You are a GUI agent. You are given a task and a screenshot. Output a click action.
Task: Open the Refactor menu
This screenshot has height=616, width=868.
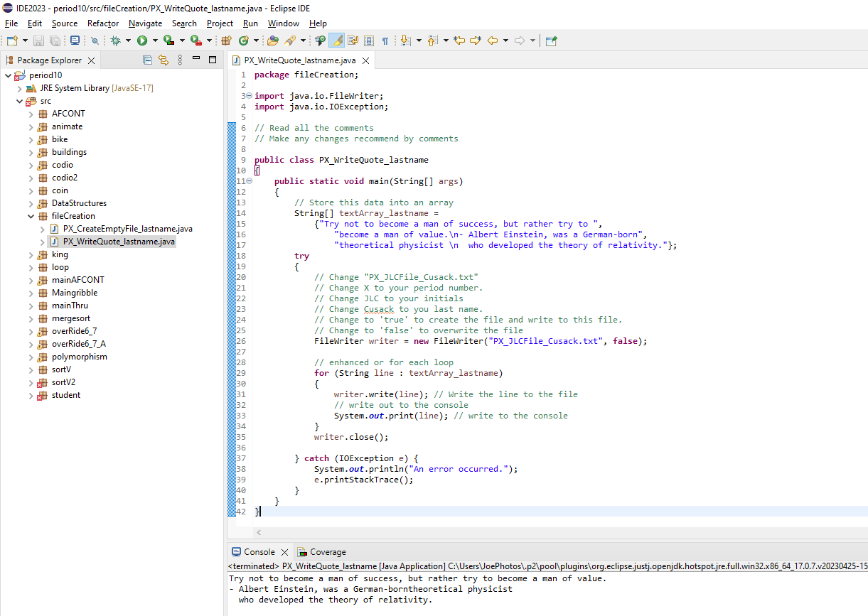pos(103,23)
